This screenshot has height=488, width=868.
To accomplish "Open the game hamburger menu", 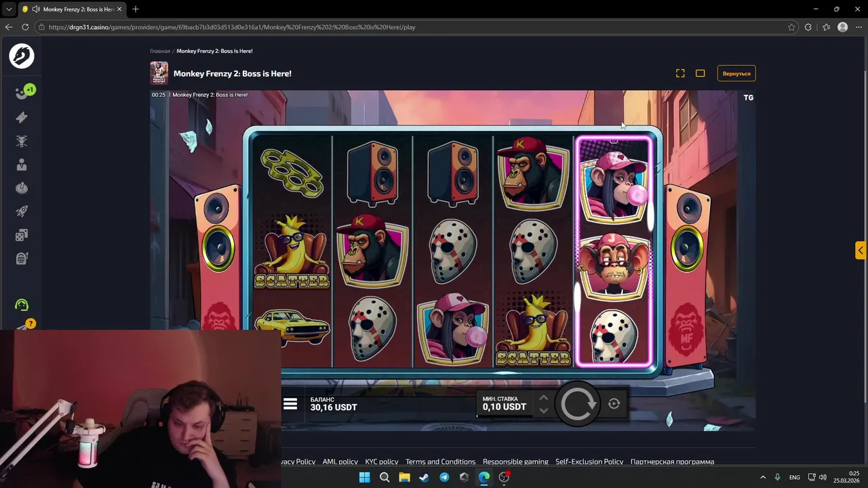I will 290,404.
